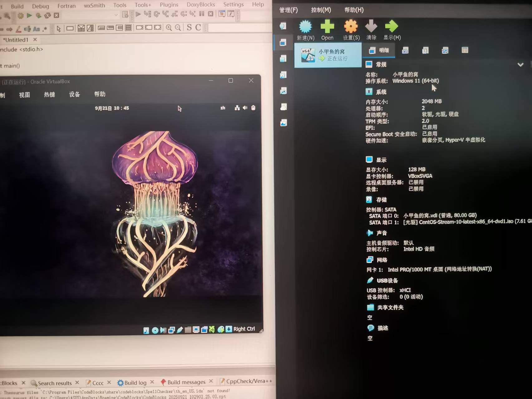The height and width of the screenshot is (399, 532).
Task: Click the guest network status icon
Action: tap(237, 108)
